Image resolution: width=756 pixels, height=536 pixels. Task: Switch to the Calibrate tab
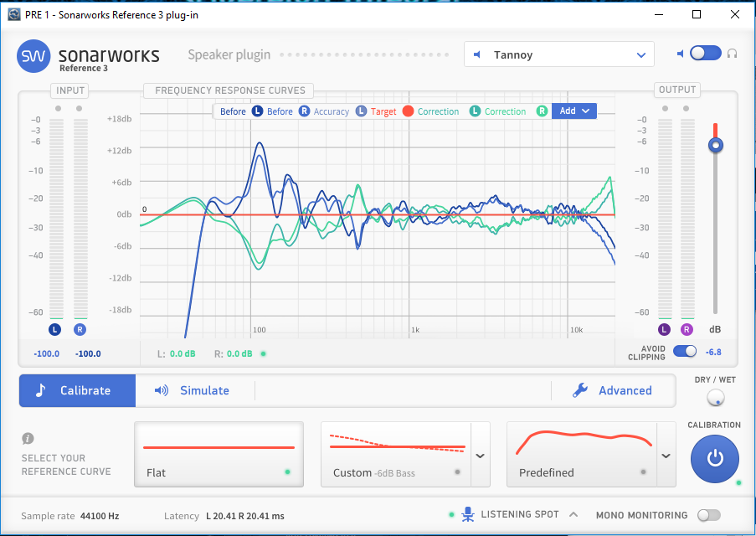point(77,390)
